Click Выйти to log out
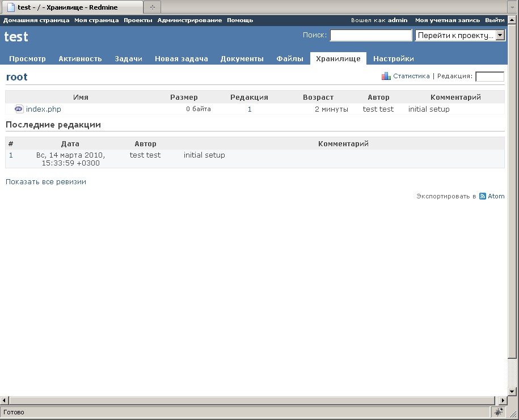 [495, 20]
